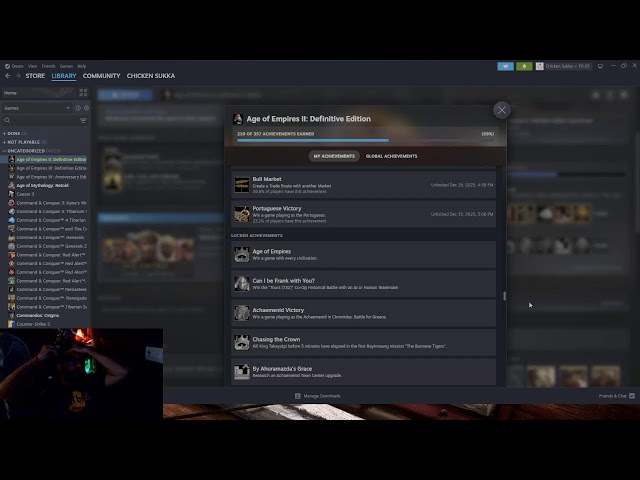640x480 pixels.
Task: Click the Age of Empires locked achievement icon
Action: (242, 254)
